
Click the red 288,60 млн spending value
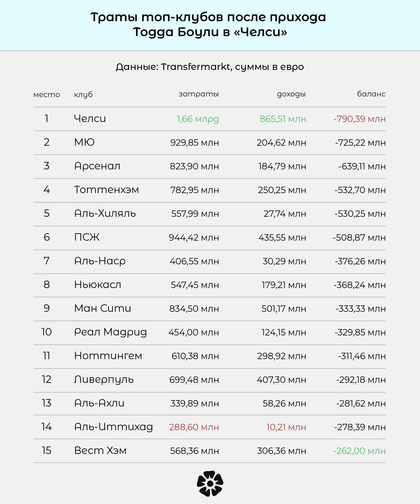point(194,427)
